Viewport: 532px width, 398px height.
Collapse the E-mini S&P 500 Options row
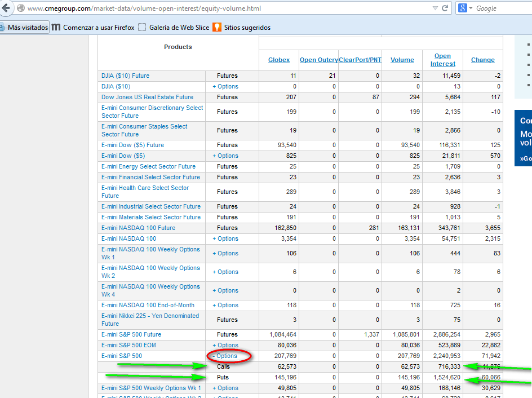[x=225, y=356]
